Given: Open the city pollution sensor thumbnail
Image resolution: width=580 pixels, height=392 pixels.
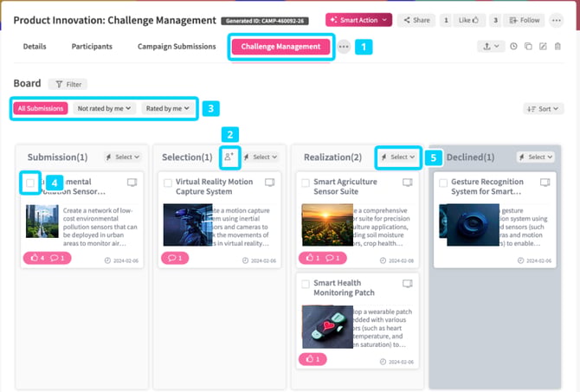Looking at the screenshot, I should pyautogui.click(x=42, y=222).
